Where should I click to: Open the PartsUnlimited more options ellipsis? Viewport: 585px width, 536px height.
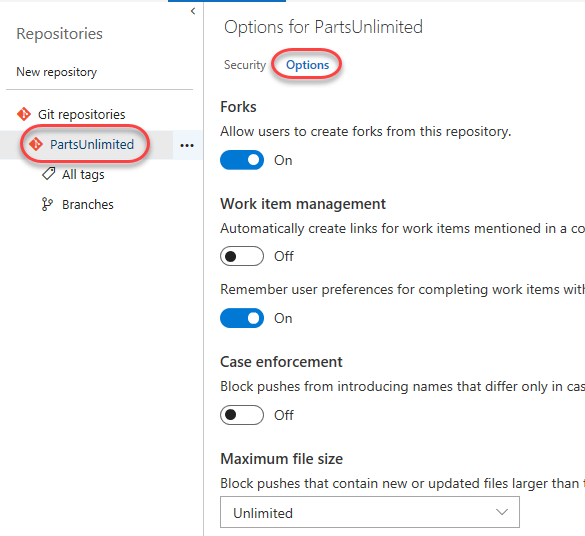tap(187, 145)
